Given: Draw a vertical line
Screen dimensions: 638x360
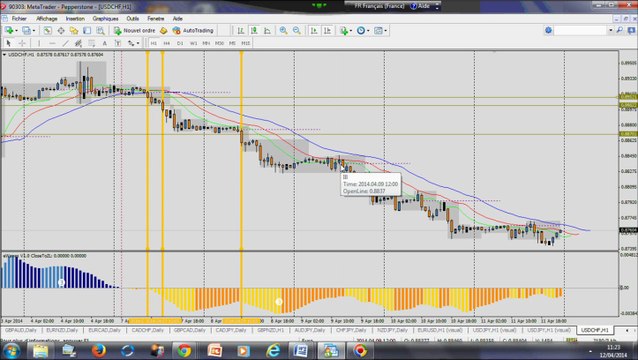Looking at the screenshot, I should point(39,43).
